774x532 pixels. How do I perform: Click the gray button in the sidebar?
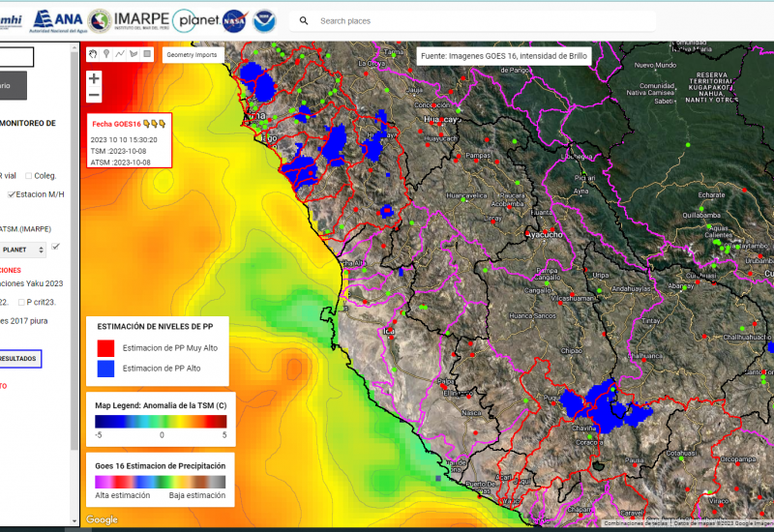[x=14, y=85]
